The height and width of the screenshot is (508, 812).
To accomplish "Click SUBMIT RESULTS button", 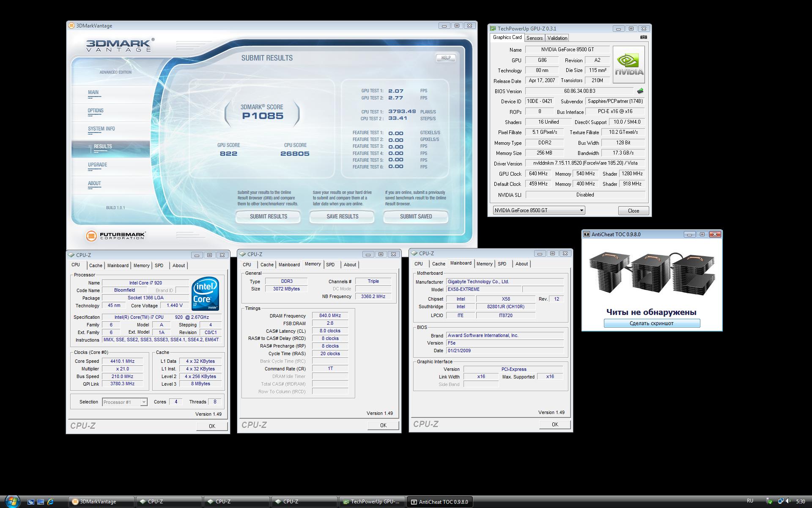I will (x=268, y=216).
